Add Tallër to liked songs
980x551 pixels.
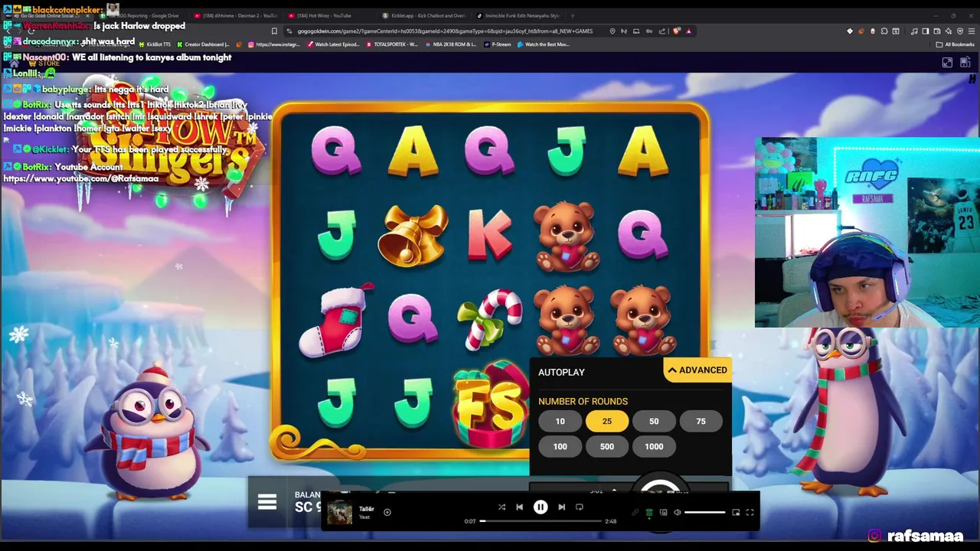tap(387, 512)
